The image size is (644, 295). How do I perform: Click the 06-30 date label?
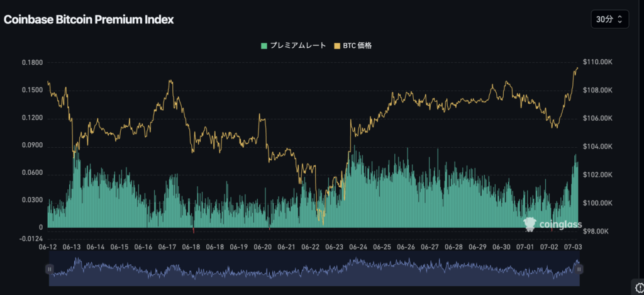point(501,247)
